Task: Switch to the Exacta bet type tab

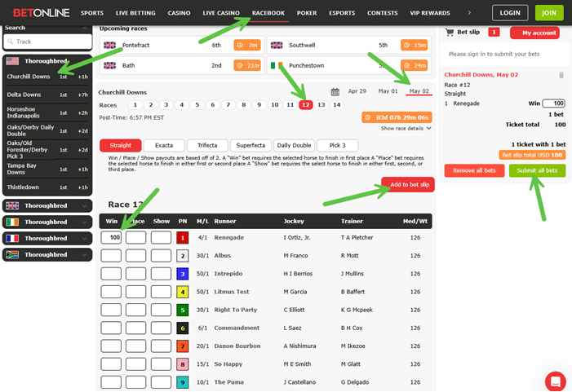Action: pyautogui.click(x=164, y=145)
